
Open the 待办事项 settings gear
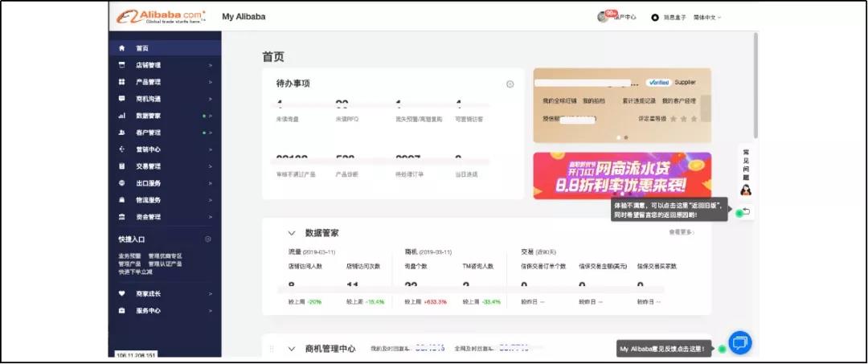510,84
